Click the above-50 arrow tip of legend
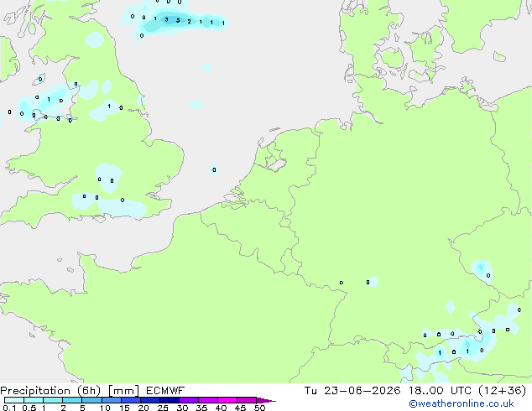Image resolution: width=532 pixels, height=411 pixels. 266,400
